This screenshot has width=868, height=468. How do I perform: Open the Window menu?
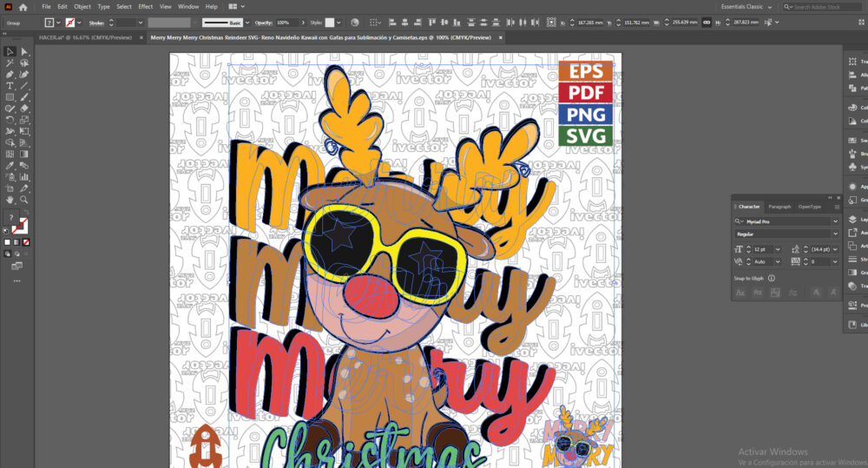[188, 7]
